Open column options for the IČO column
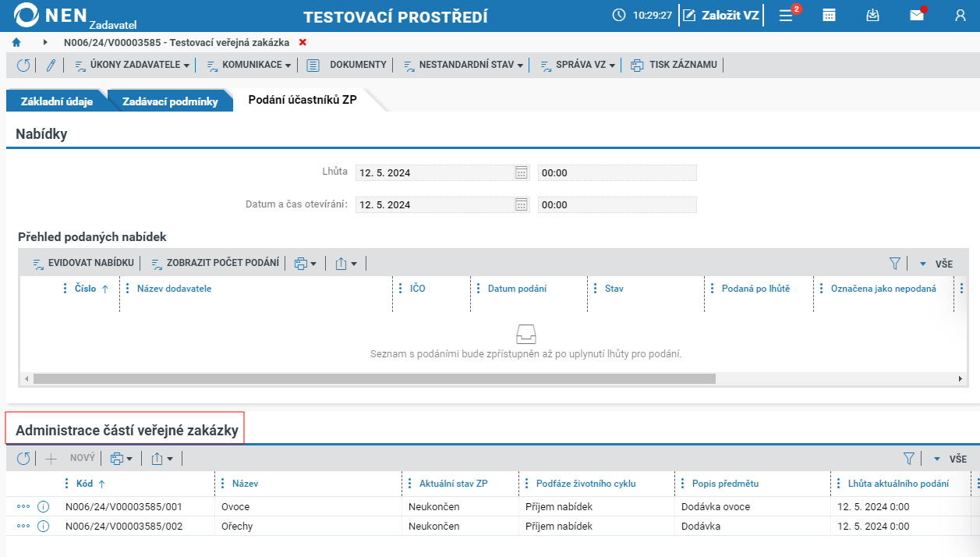Viewport: 980px width, 557px height. (401, 289)
